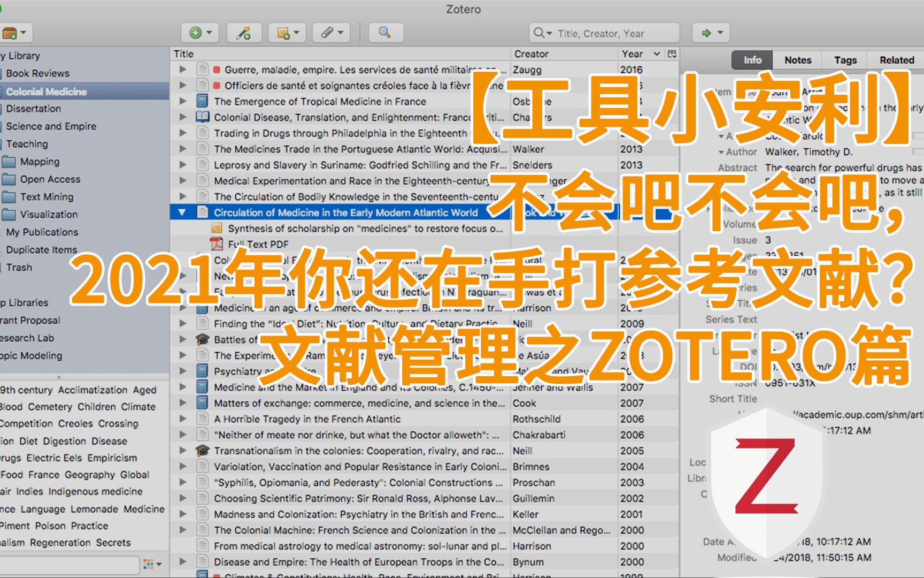Switch to the Related tab
Screen dimensions: 924x578
click(x=896, y=60)
